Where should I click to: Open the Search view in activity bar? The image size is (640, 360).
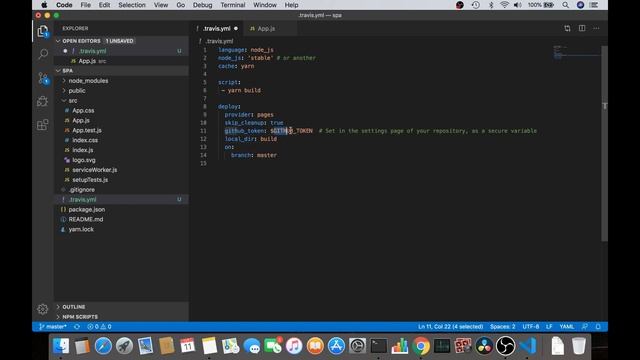pos(43,54)
